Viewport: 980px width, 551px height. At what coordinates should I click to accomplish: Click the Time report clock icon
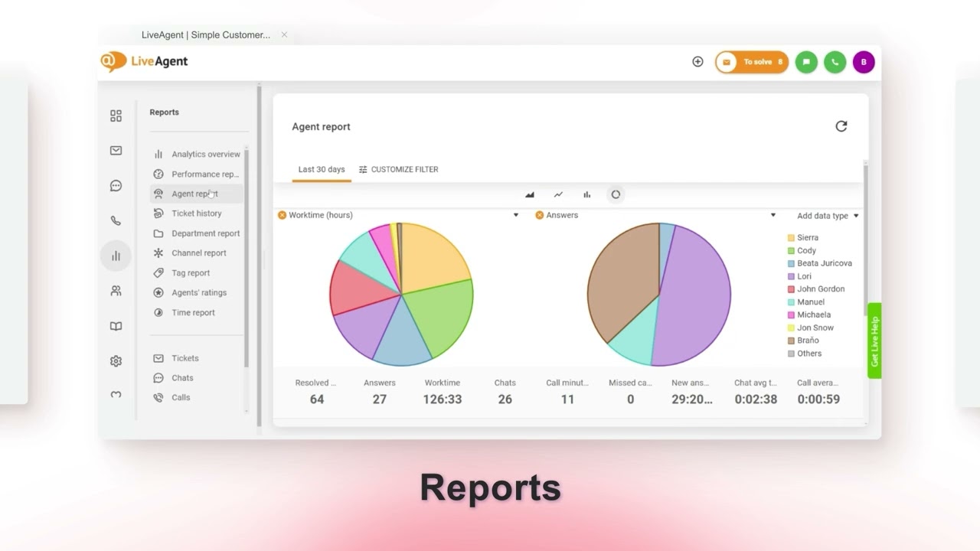tap(158, 312)
